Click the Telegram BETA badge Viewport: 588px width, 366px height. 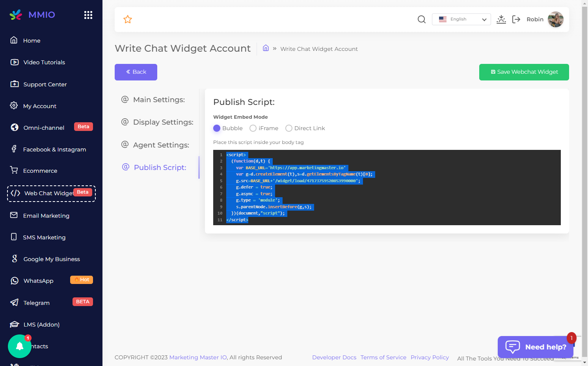tap(83, 302)
